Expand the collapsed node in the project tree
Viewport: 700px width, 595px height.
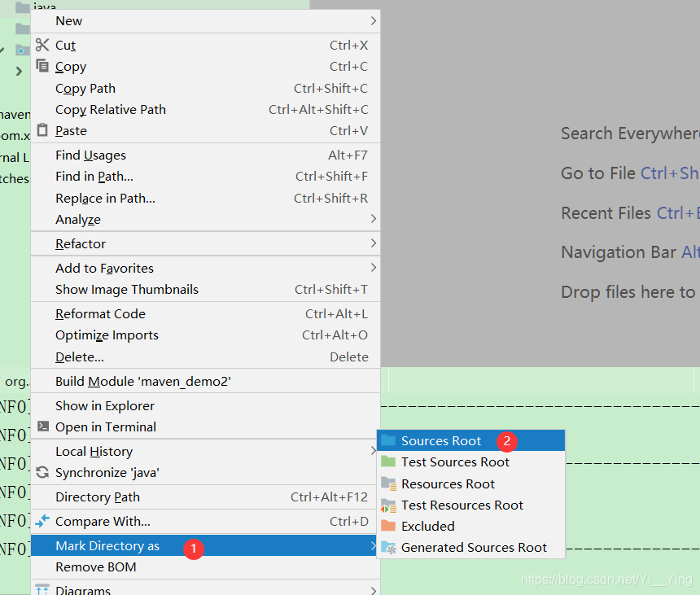coord(19,71)
